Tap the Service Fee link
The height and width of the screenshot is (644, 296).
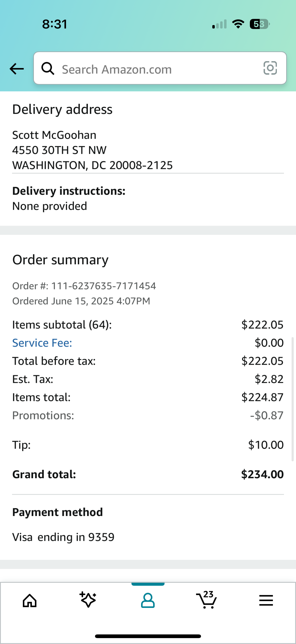42,343
